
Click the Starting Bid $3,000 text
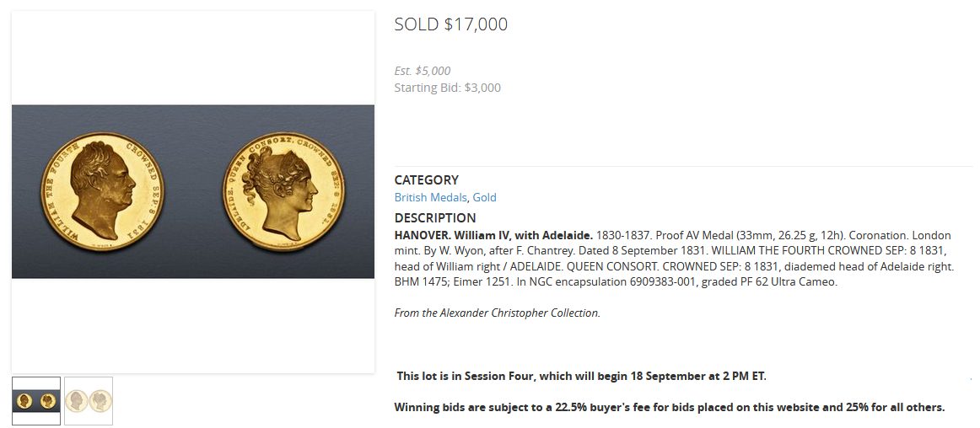point(448,88)
